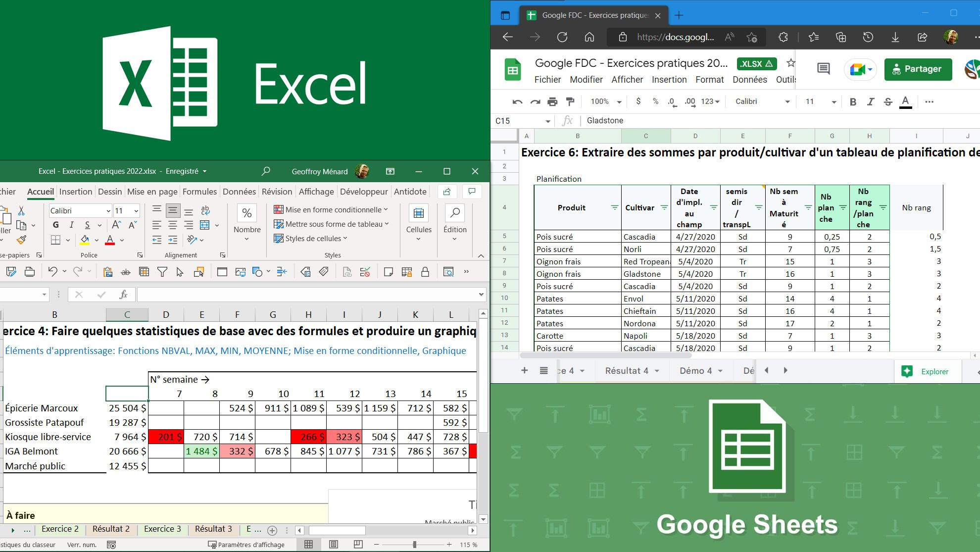This screenshot has height=552, width=980.
Task: Click the Excel red font color swatch
Action: point(110,240)
